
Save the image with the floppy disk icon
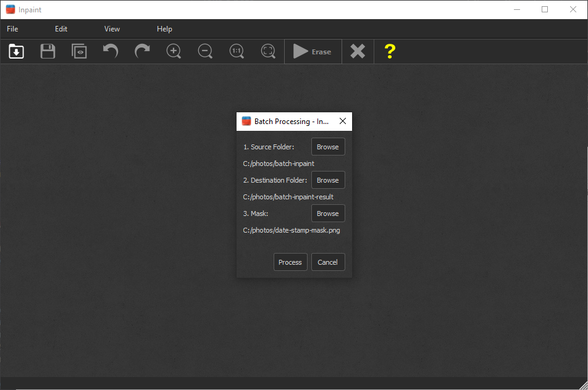click(x=47, y=51)
